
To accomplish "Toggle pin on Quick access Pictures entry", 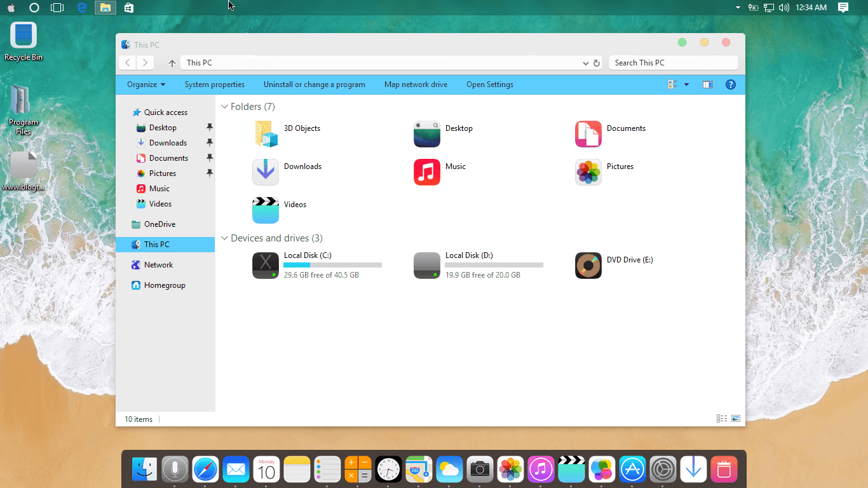I will [210, 173].
